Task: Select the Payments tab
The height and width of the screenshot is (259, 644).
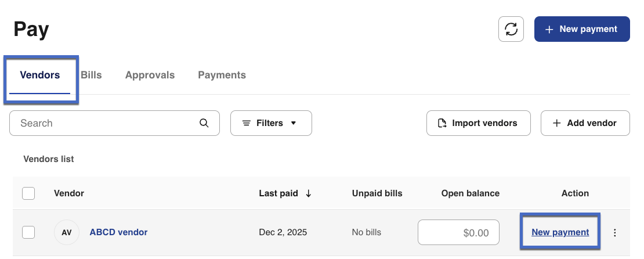Action: tap(222, 75)
